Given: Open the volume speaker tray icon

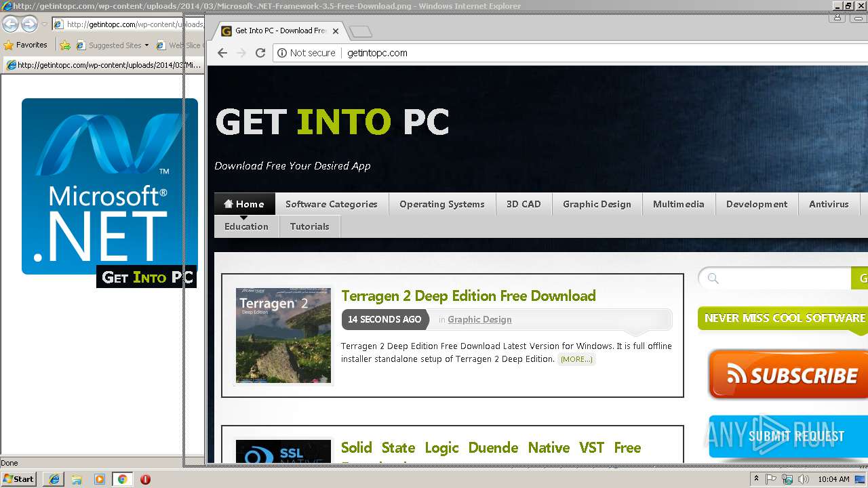Looking at the screenshot, I should click(x=804, y=479).
